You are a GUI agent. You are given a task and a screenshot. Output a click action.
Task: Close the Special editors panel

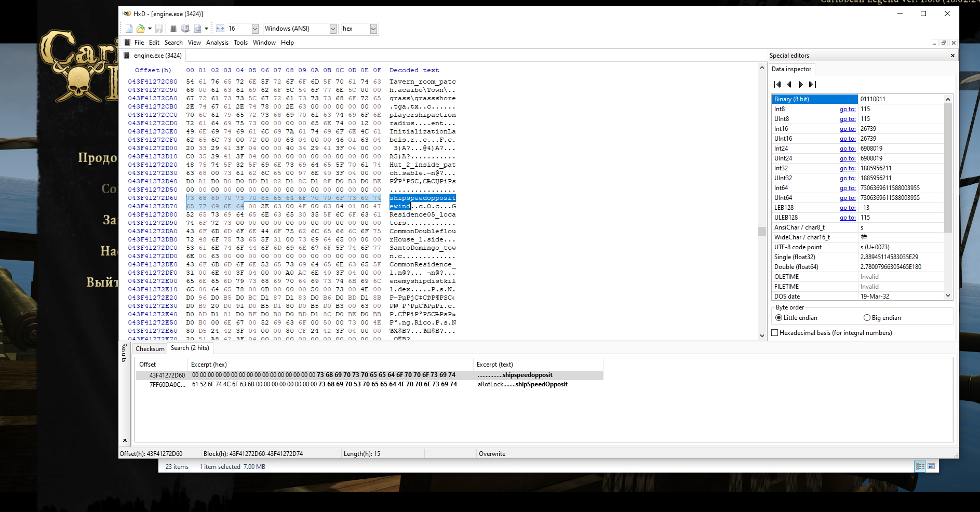(x=952, y=56)
